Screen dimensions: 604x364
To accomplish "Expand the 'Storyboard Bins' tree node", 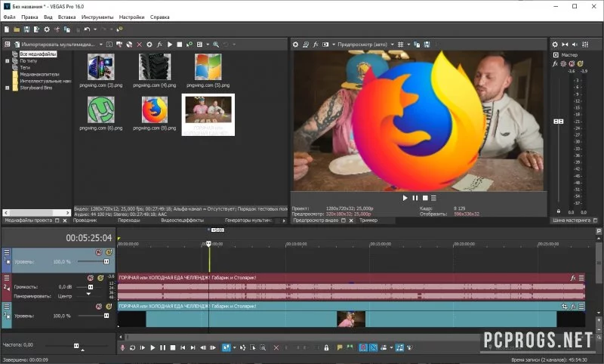I will pos(7,88).
